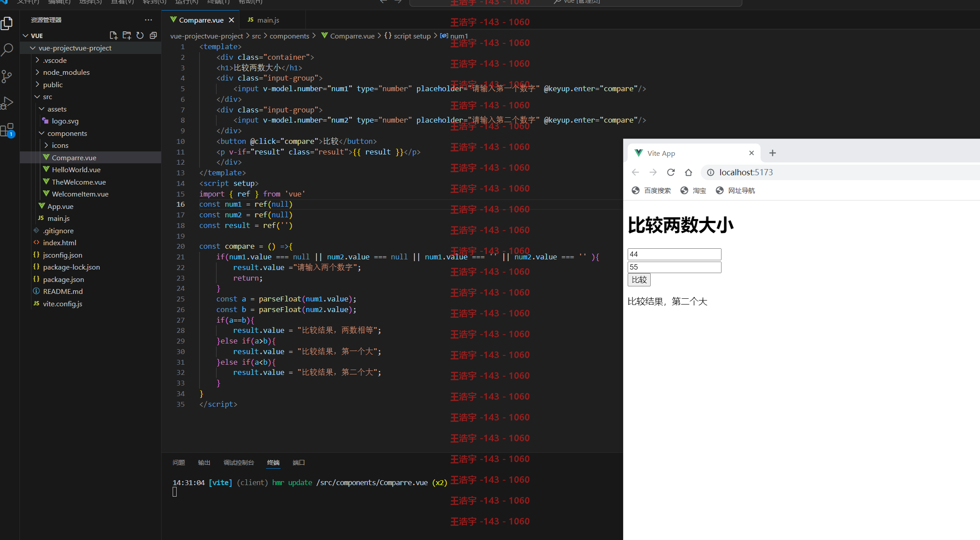Switch to the 端口 panel tab
Screen dimensions: 980x540
point(299,463)
